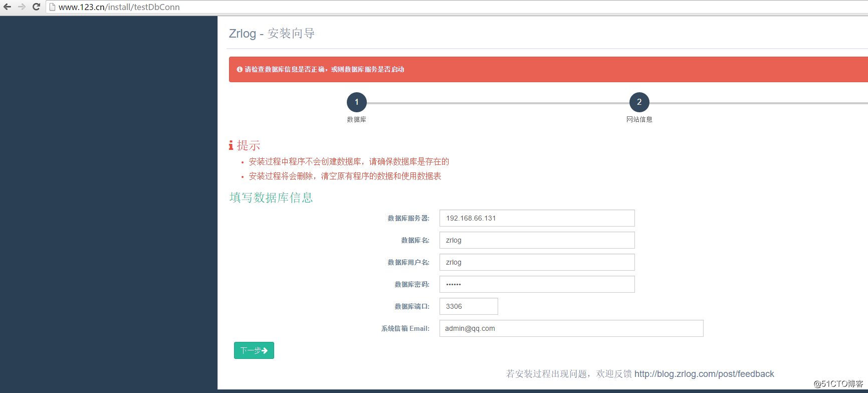Select step 2 网站信息 circle
This screenshot has width=868, height=393.
pos(639,102)
